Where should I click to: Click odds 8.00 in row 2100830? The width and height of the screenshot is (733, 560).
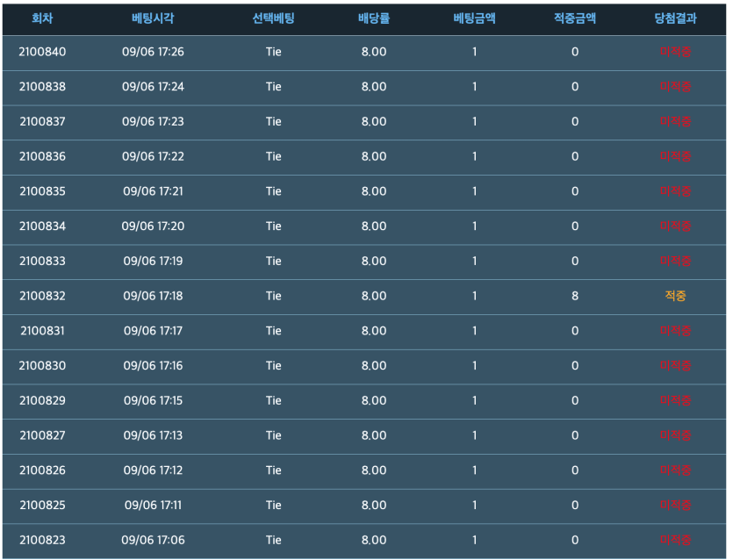pyautogui.click(x=374, y=365)
